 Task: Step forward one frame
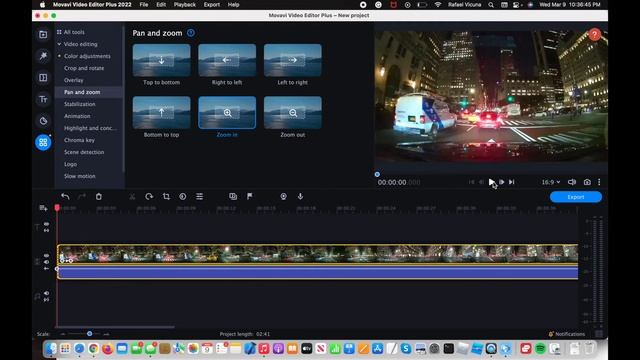502,182
